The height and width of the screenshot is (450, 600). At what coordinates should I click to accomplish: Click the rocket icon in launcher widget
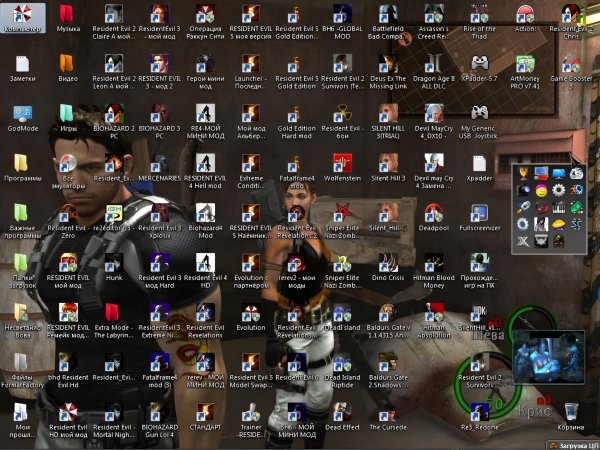coord(523,207)
